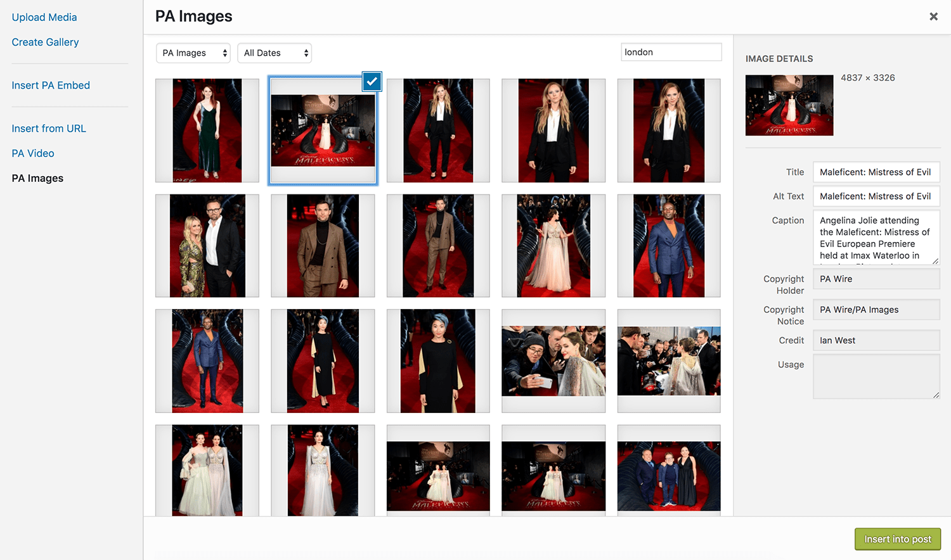The height and width of the screenshot is (560, 951).
Task: Select the Create Gallery option
Action: (x=45, y=42)
